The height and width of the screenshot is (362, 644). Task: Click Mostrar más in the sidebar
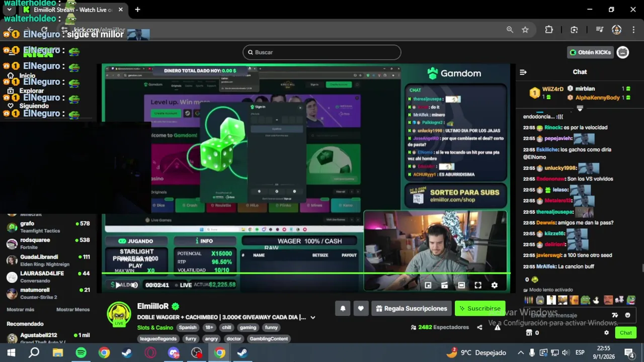(21, 310)
